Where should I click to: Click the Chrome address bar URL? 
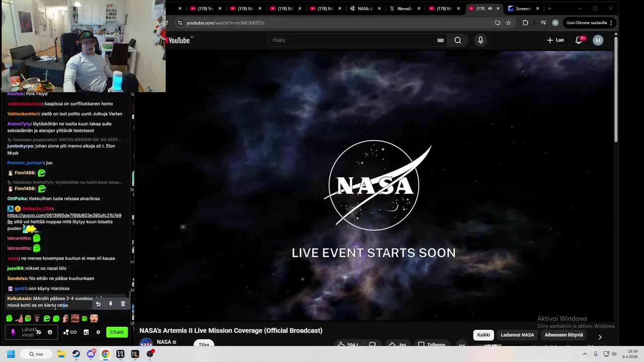pos(225,23)
